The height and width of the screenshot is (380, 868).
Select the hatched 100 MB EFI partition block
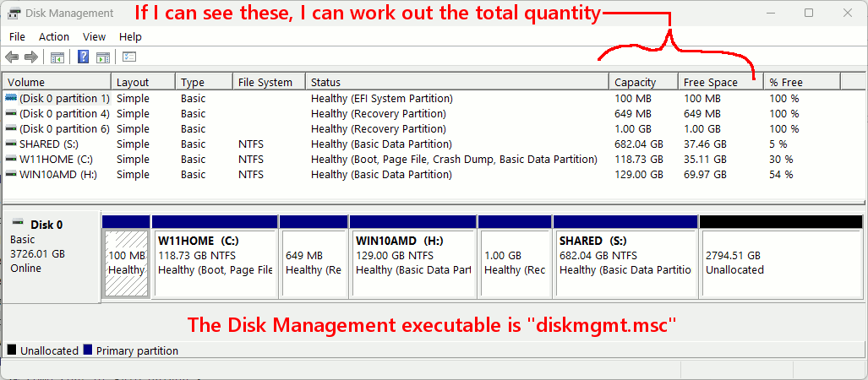(x=126, y=263)
